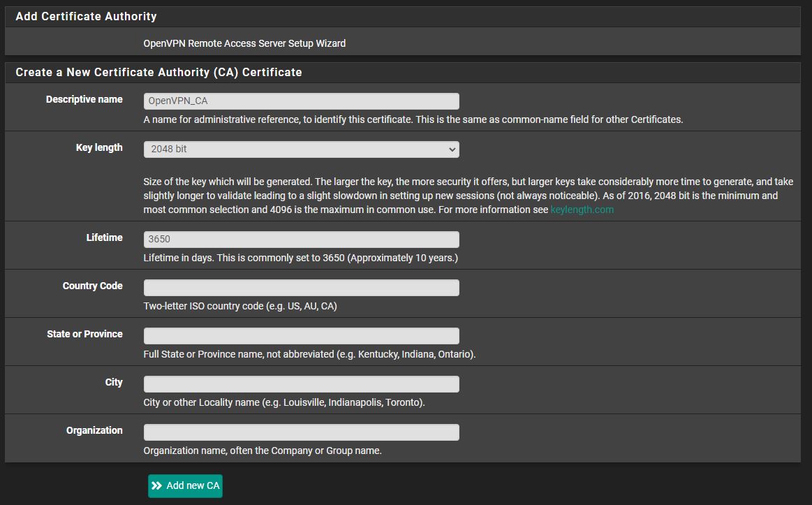Click the 'Organization name, often the Company' help text
Viewport: 812px width, 505px height.
coord(263,451)
